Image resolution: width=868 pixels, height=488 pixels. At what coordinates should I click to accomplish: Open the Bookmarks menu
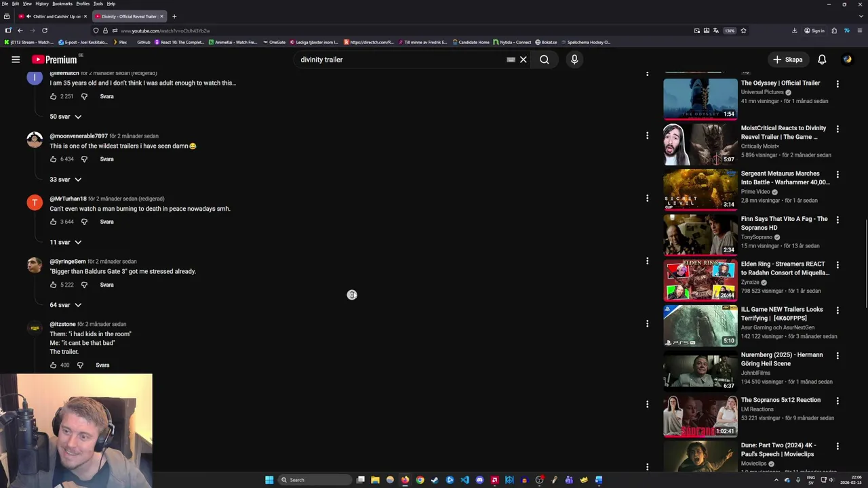pyautogui.click(x=62, y=3)
